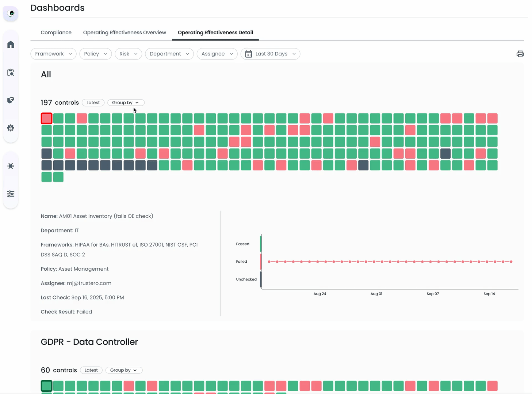Click the Policy: Asset Management text
Image resolution: width=532 pixels, height=394 pixels.
(74, 269)
